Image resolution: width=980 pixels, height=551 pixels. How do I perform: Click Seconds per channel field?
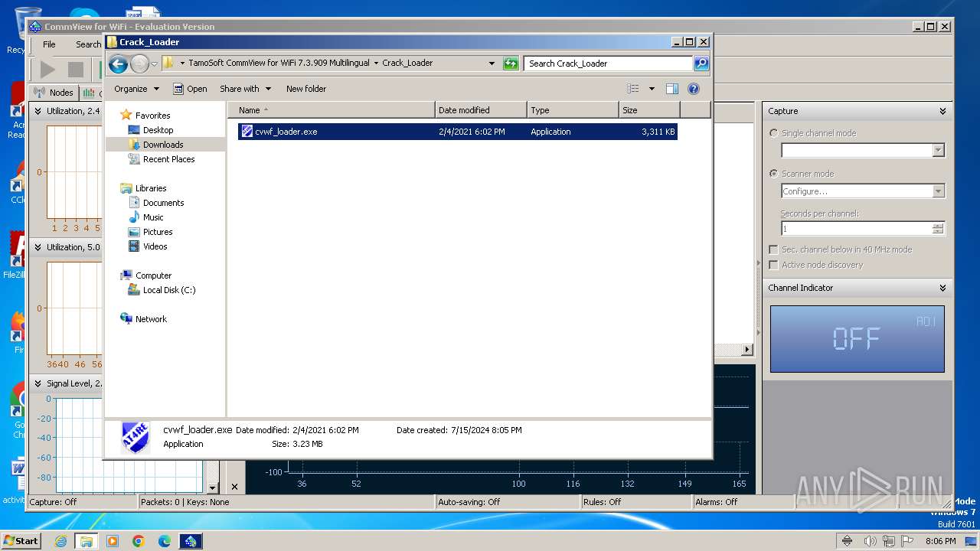[x=856, y=229]
